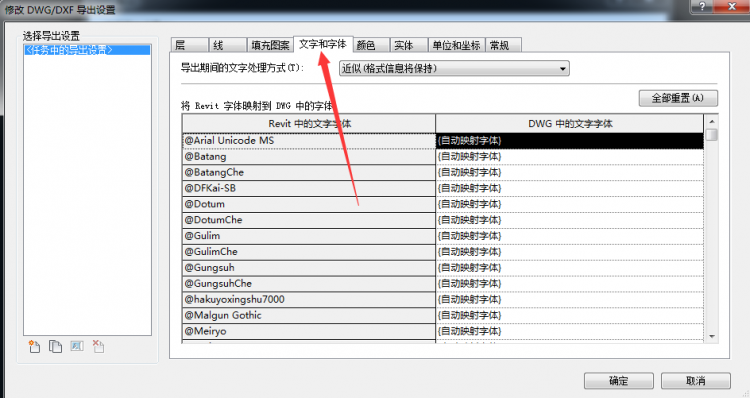Click DWG font cell for @DFKai-SB
The image size is (750, 398).
tap(570, 188)
